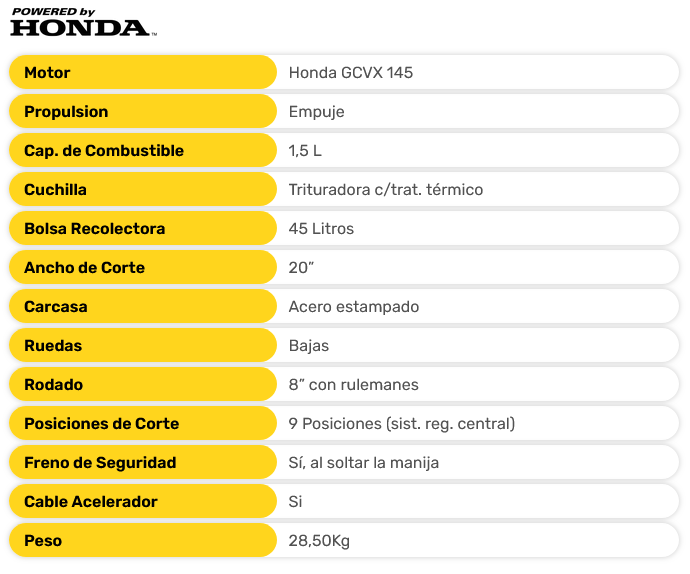Click the 28,50Kg weight value
Viewport: 690px width, 574px height.
(x=319, y=540)
